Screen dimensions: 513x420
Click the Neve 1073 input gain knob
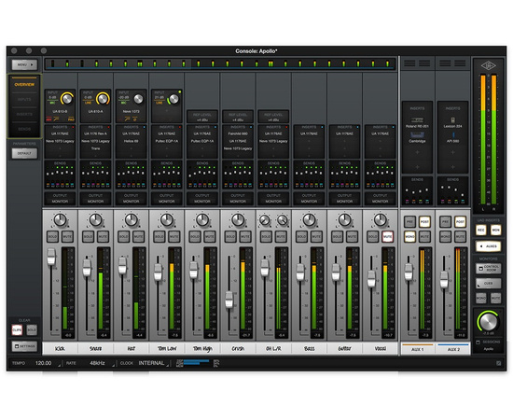(x=138, y=99)
